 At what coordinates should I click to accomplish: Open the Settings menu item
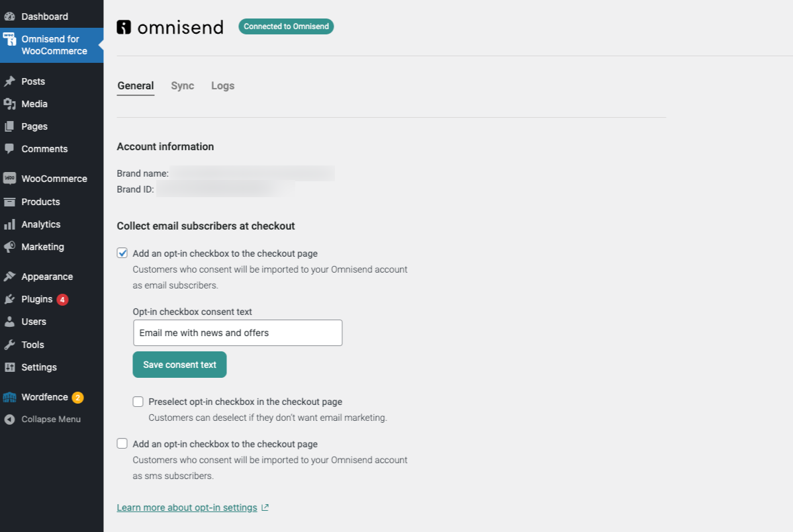click(x=39, y=367)
